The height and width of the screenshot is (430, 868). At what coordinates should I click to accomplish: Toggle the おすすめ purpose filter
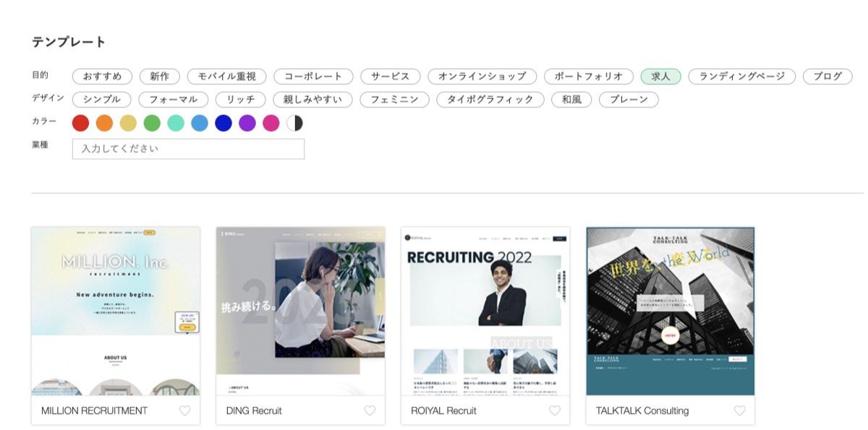(102, 77)
